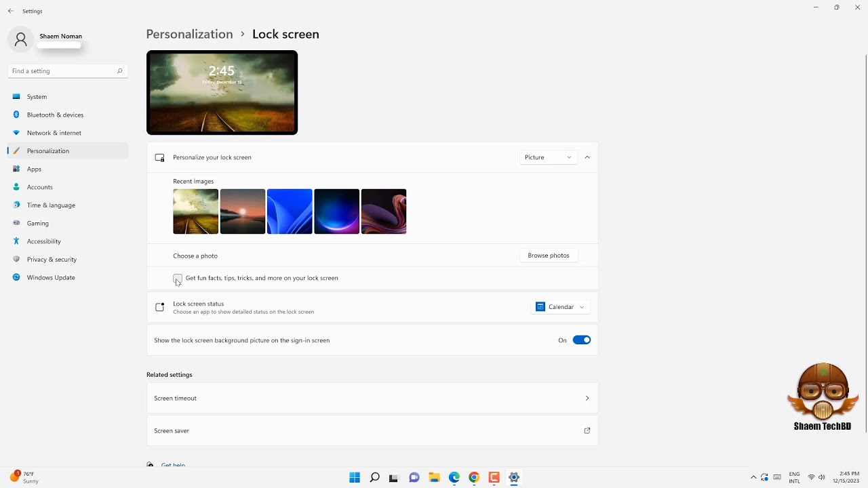Go to Bluetooth & devices page
868x488 pixels.
[68, 115]
